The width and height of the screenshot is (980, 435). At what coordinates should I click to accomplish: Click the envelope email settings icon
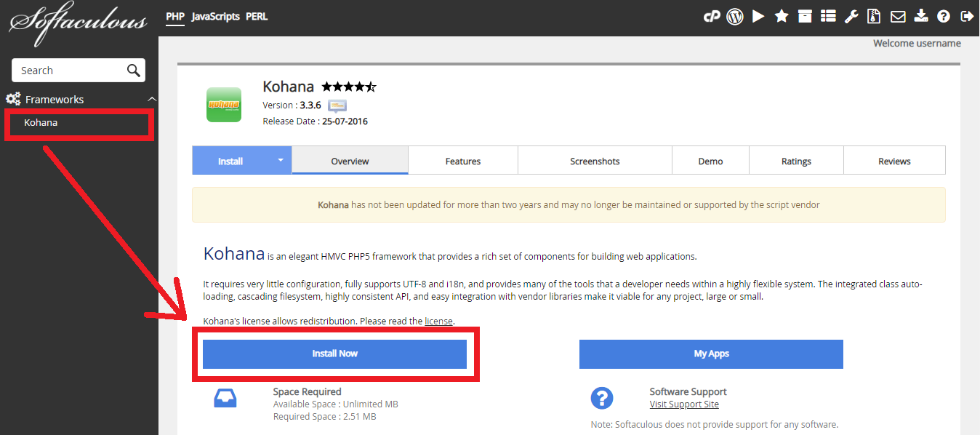(898, 16)
